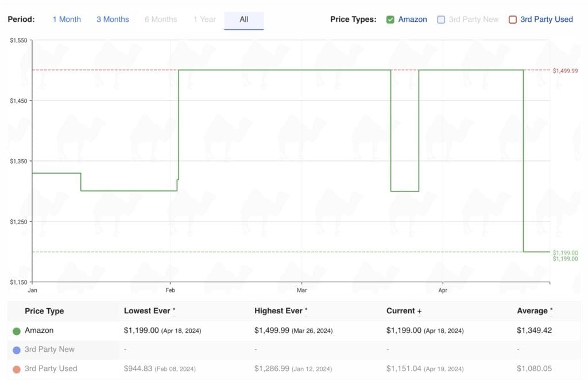
Task: Click the Average column header
Action: (x=532, y=311)
